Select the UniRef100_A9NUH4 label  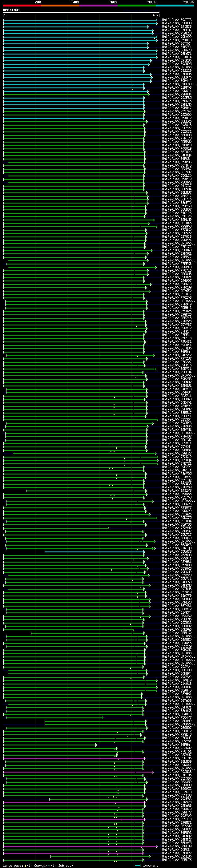tap(177, 94)
